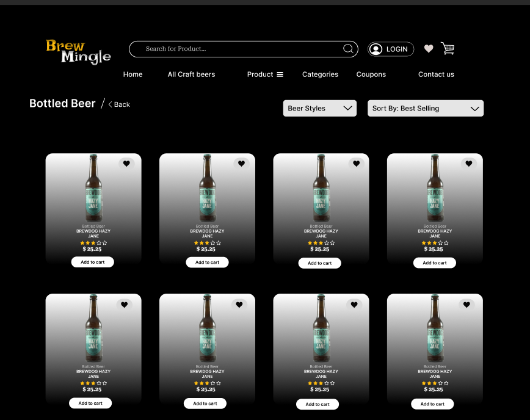Click the hamburger icon beside Product
This screenshot has height=420, width=530.
[x=280, y=74]
